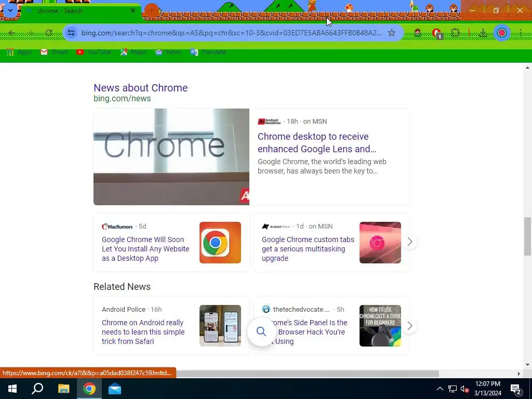Image resolution: width=532 pixels, height=399 pixels.
Task: View site information icon in address bar
Action: [x=71, y=33]
